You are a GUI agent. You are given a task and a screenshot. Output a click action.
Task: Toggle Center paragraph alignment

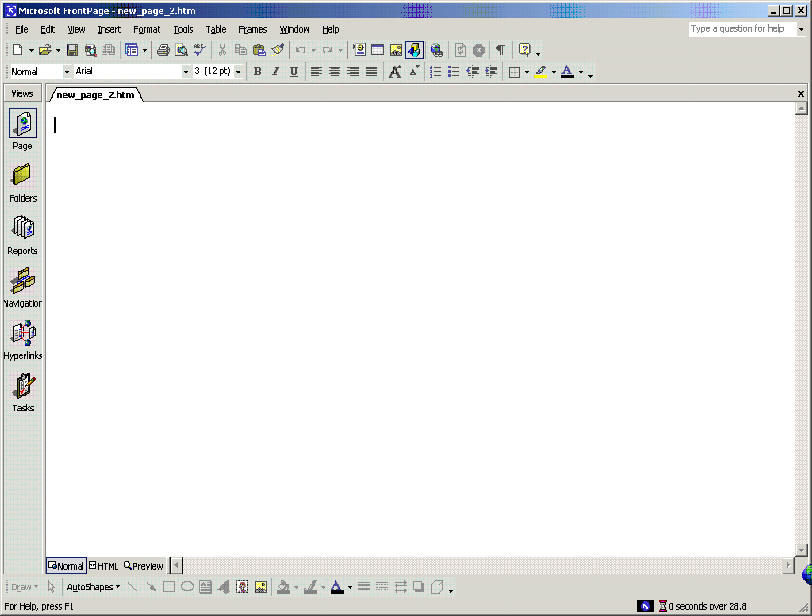click(335, 71)
